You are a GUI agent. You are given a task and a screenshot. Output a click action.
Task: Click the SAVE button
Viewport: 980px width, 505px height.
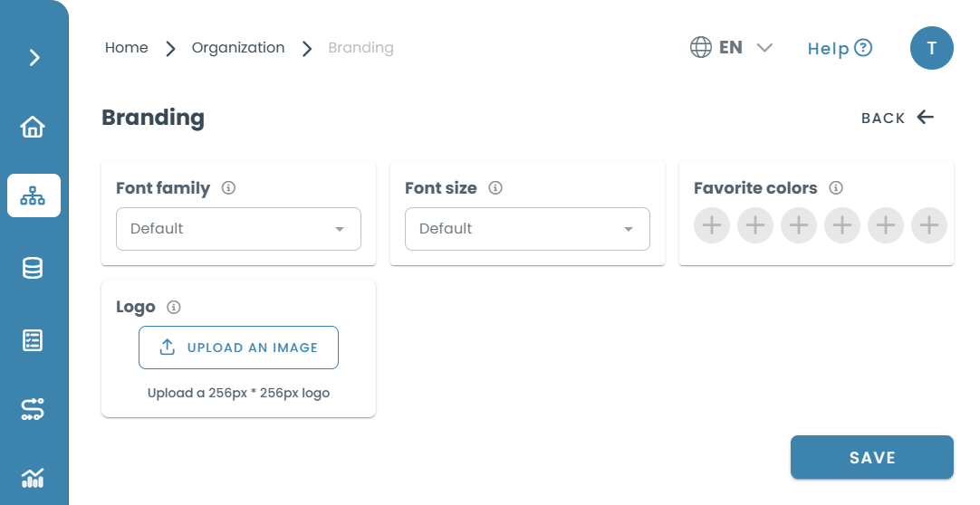tap(872, 458)
